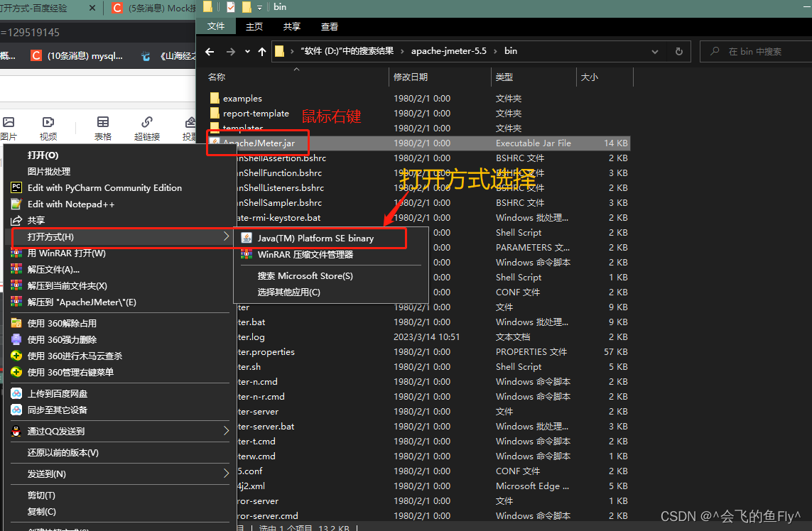The height and width of the screenshot is (531, 812).
Task: Open the quick access toolbar dropdown arrow
Action: pyautogui.click(x=259, y=7)
